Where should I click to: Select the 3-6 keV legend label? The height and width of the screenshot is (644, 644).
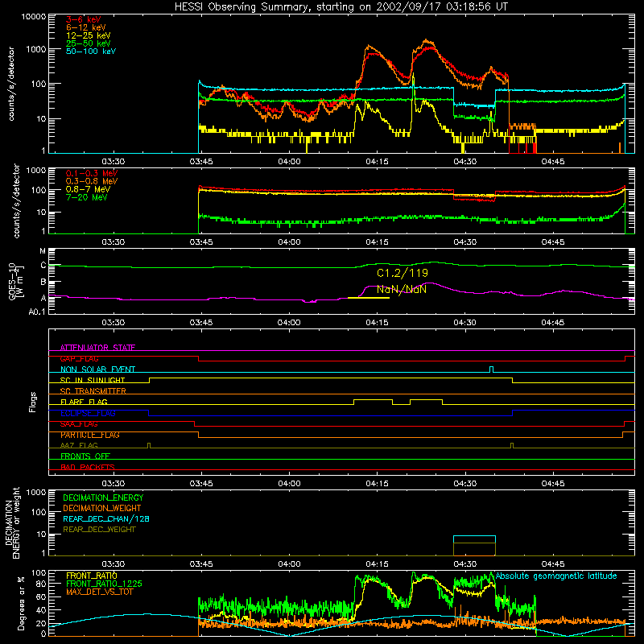coord(84,19)
